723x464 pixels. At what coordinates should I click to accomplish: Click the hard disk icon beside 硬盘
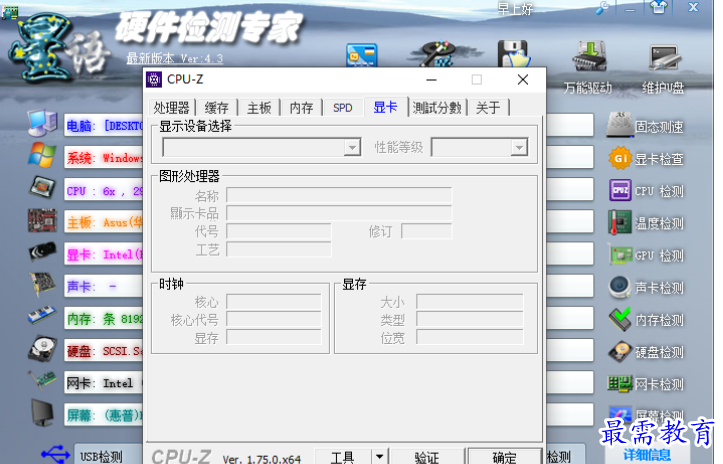[x=42, y=349]
